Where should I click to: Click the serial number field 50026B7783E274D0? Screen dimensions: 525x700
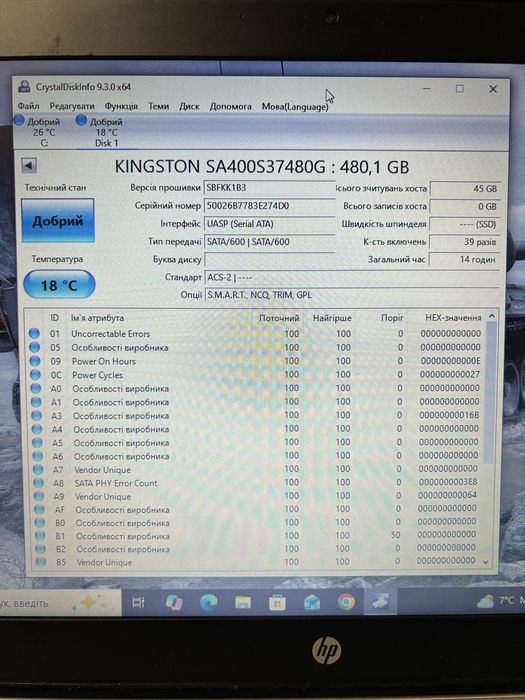tap(270, 206)
